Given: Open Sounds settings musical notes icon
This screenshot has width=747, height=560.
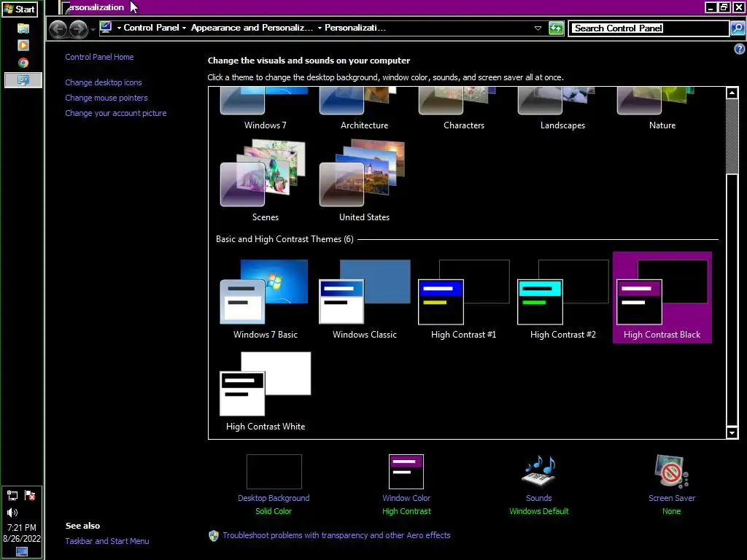Looking at the screenshot, I should [x=539, y=472].
